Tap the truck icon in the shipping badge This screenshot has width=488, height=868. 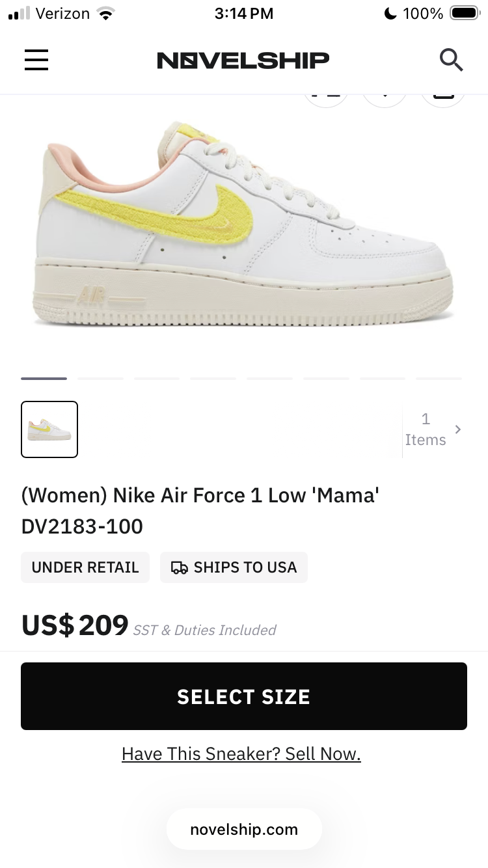(180, 567)
